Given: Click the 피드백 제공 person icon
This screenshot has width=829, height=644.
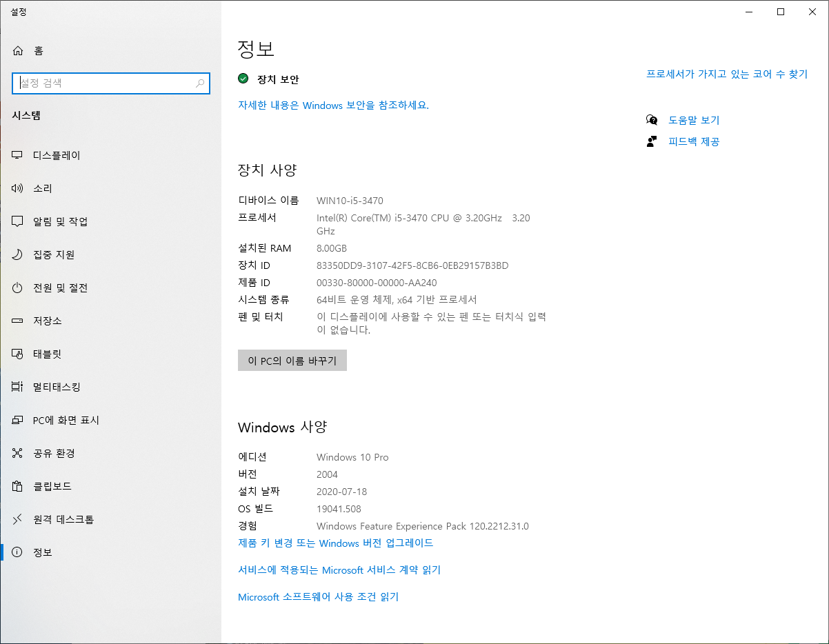Looking at the screenshot, I should 652,141.
